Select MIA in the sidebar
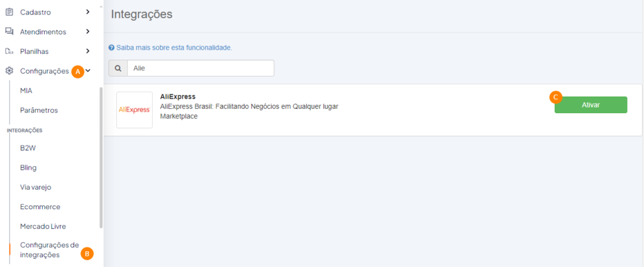644x267 pixels. pos(26,90)
